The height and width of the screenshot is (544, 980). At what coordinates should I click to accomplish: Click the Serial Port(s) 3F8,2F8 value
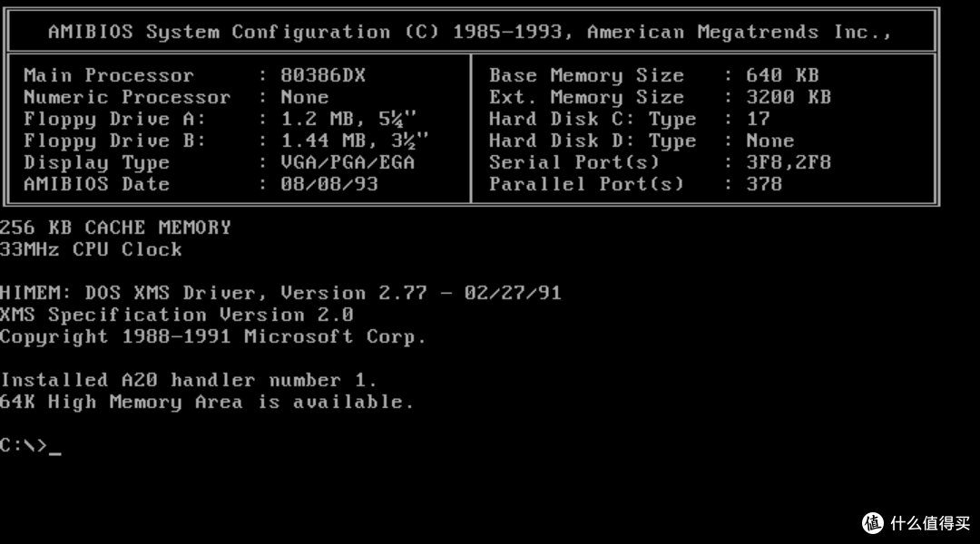[789, 162]
